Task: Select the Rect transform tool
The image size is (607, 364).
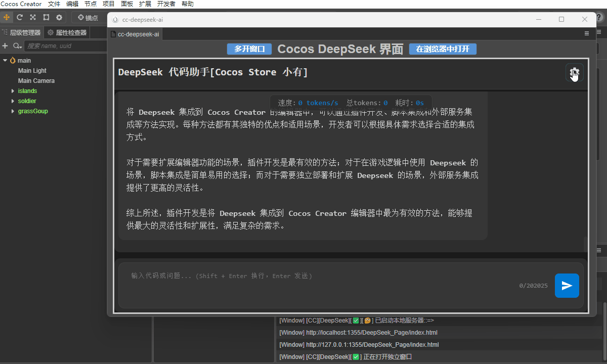Action: [x=46, y=17]
